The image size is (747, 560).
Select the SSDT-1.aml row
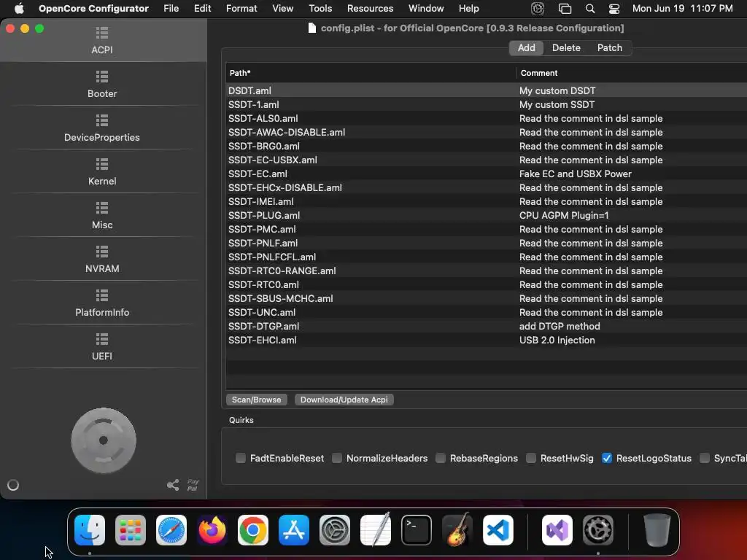coord(487,104)
